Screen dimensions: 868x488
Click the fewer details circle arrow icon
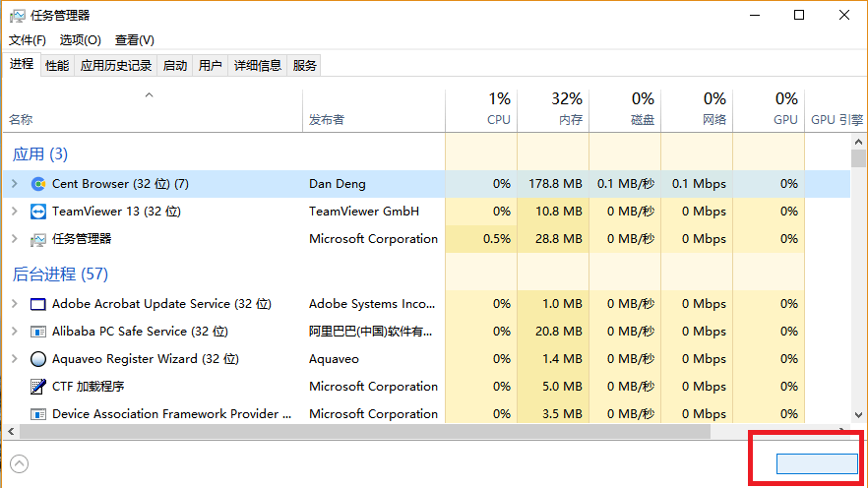19,464
